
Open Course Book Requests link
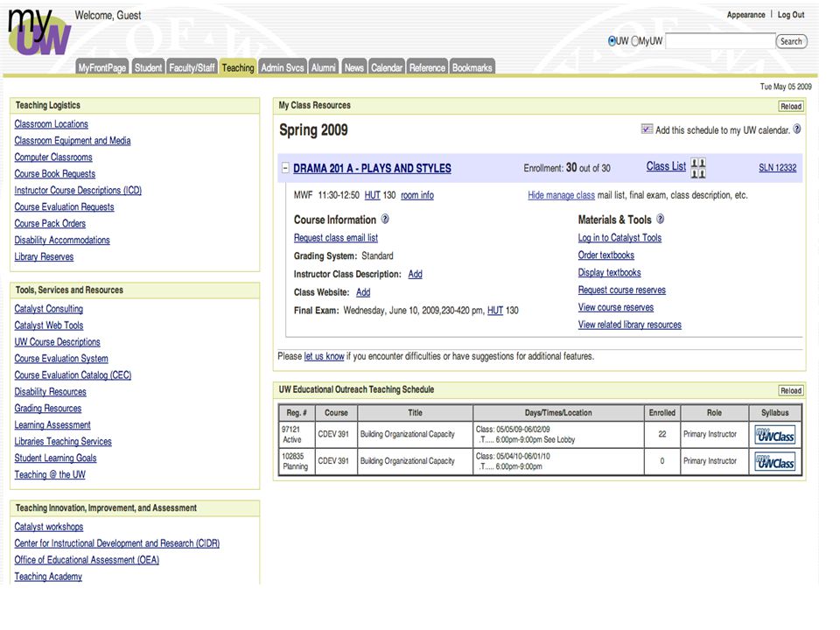(x=54, y=173)
